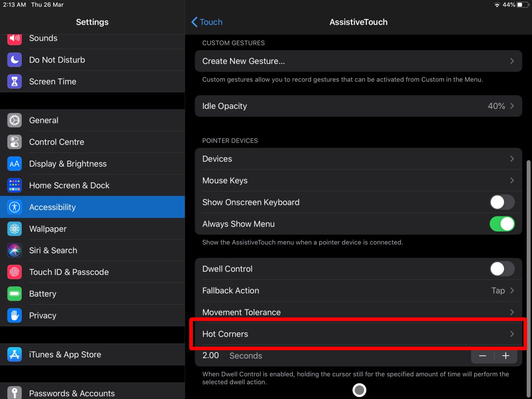Increase dwell seconds with plus button
Viewport: 532px width, 399px height.
tap(506, 356)
